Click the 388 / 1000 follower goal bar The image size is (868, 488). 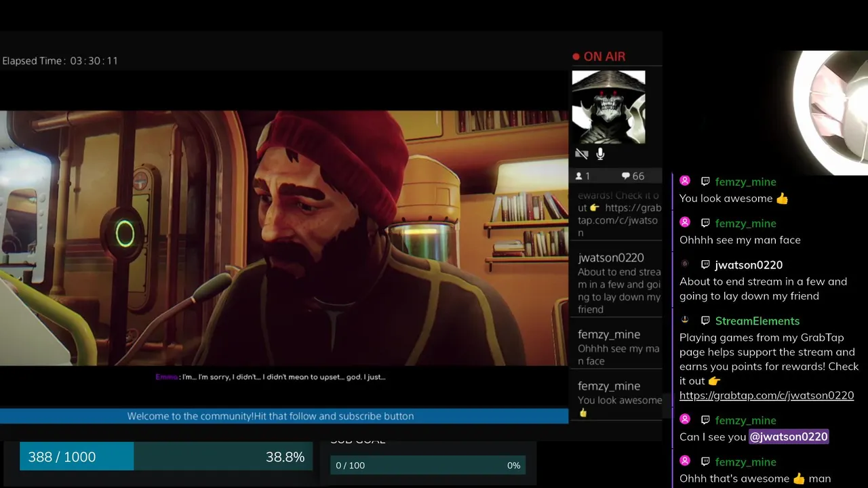(x=166, y=457)
